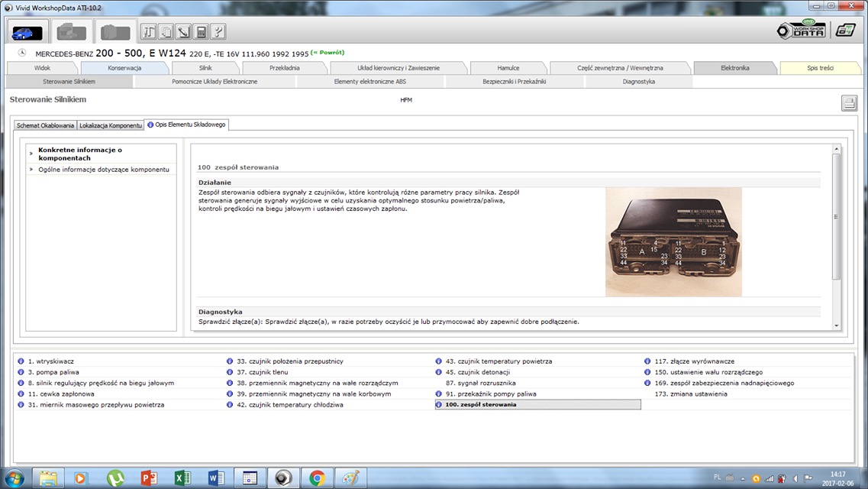Open Google Chrome from the taskbar
868x489 pixels.
point(318,478)
